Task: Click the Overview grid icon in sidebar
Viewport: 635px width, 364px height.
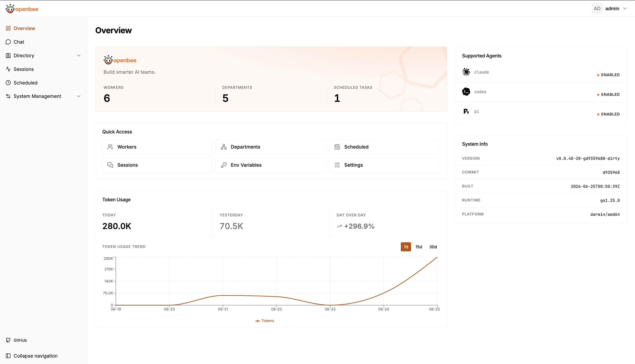Action: [x=8, y=28]
